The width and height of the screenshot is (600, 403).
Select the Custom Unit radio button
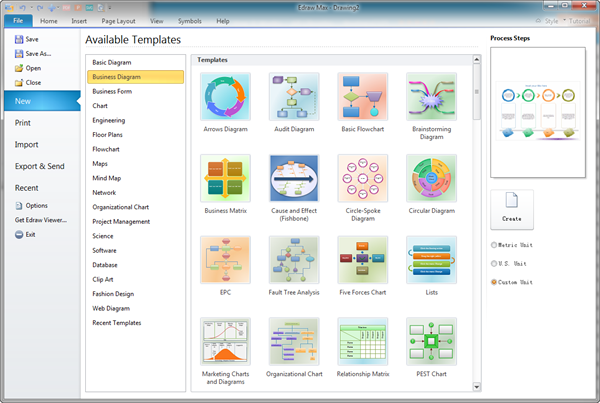tap(495, 282)
